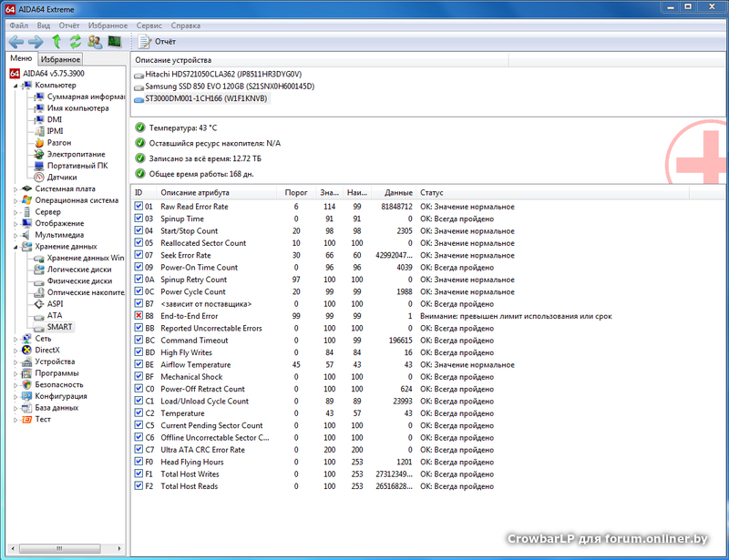Image resolution: width=729 pixels, height=560 pixels.
Task: Open the Физические диски icon
Action: [39, 281]
